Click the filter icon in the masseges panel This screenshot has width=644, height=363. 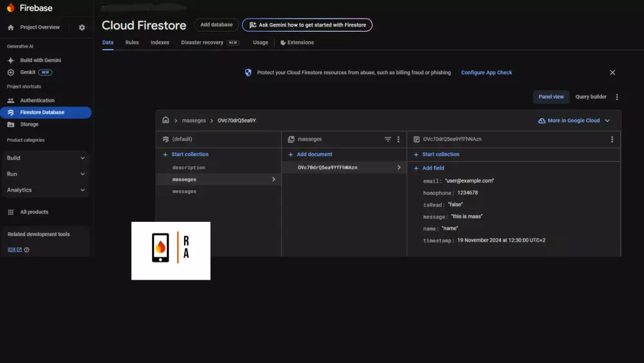point(387,139)
